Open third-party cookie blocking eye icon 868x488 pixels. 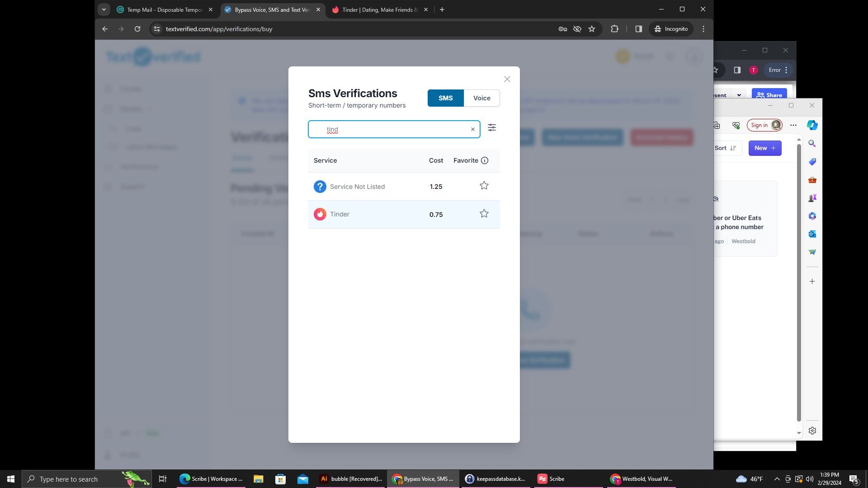577,29
